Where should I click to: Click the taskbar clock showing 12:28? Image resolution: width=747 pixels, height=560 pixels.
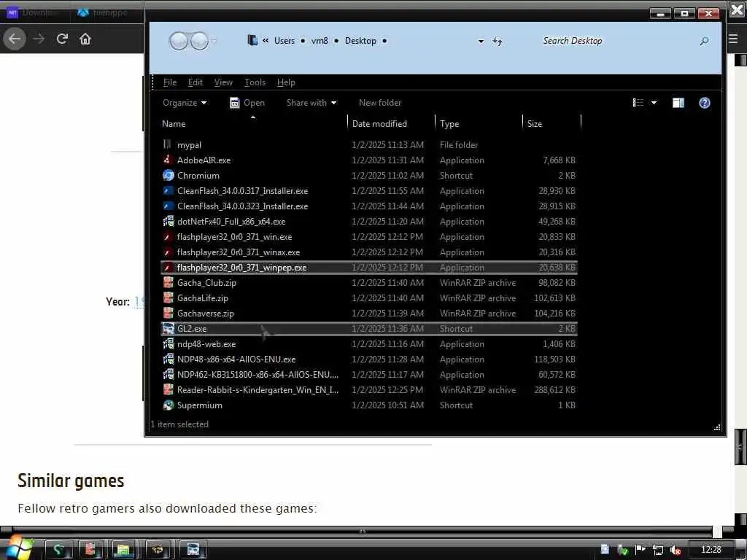tap(711, 550)
